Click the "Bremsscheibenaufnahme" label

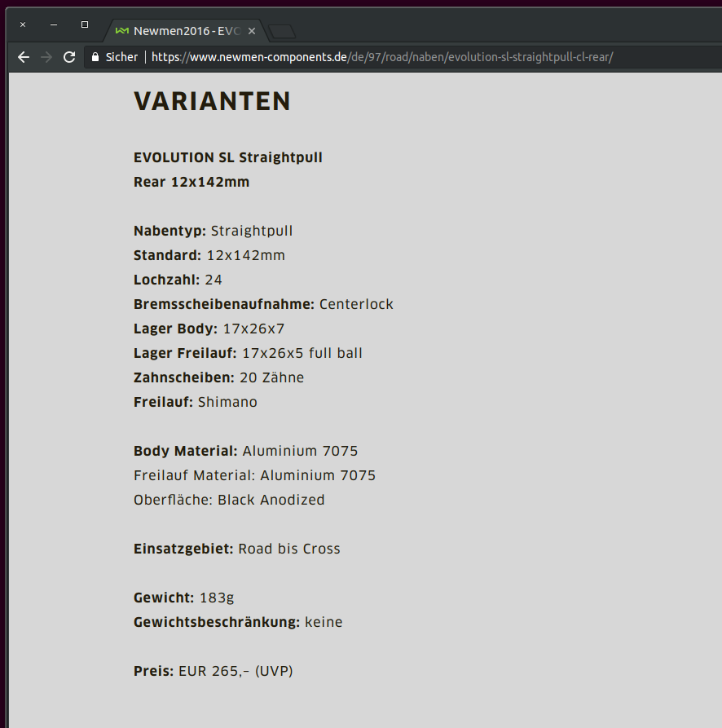point(223,304)
